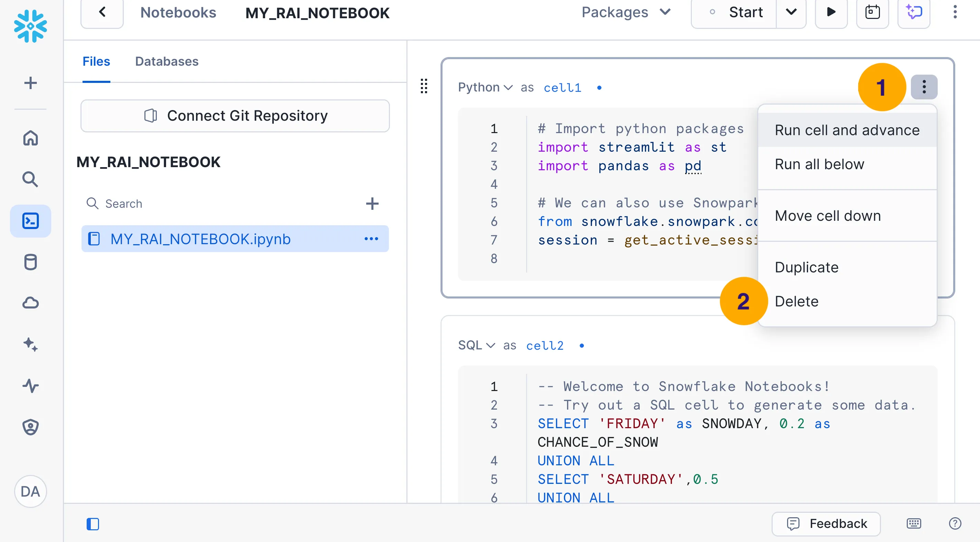This screenshot has width=980, height=542.
Task: Rename the cell1 name label
Action: pos(563,88)
